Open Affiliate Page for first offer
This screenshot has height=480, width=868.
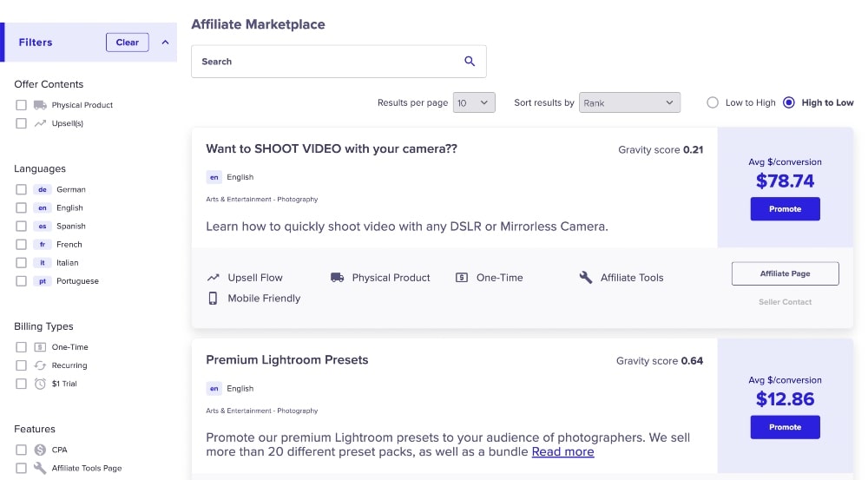(x=785, y=273)
